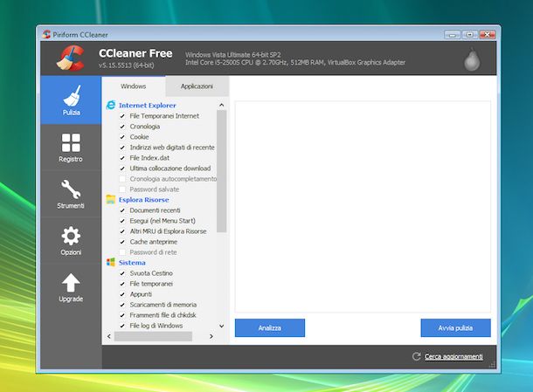Toggle the Appunti checkbox
Viewport: 533px width, 392px height.
coord(122,294)
